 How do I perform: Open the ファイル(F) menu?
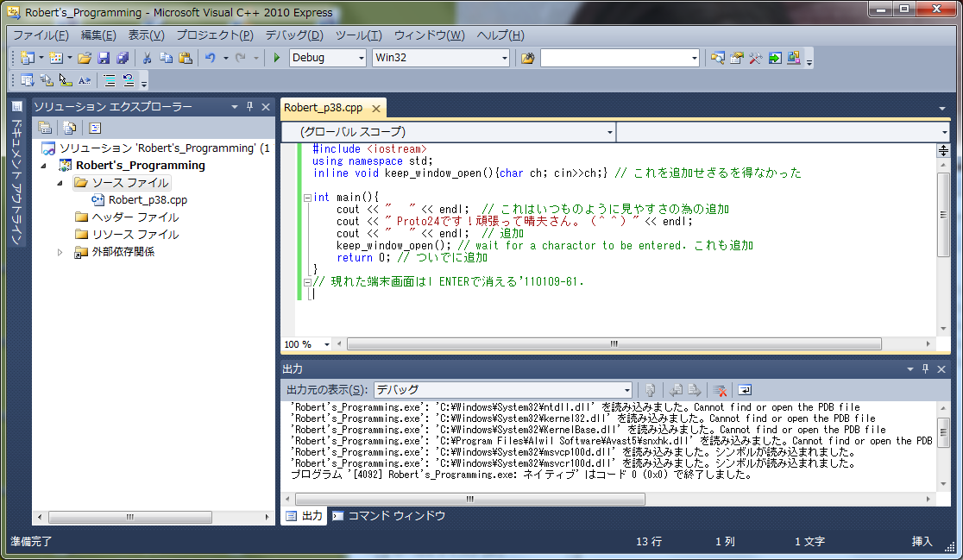click(41, 35)
